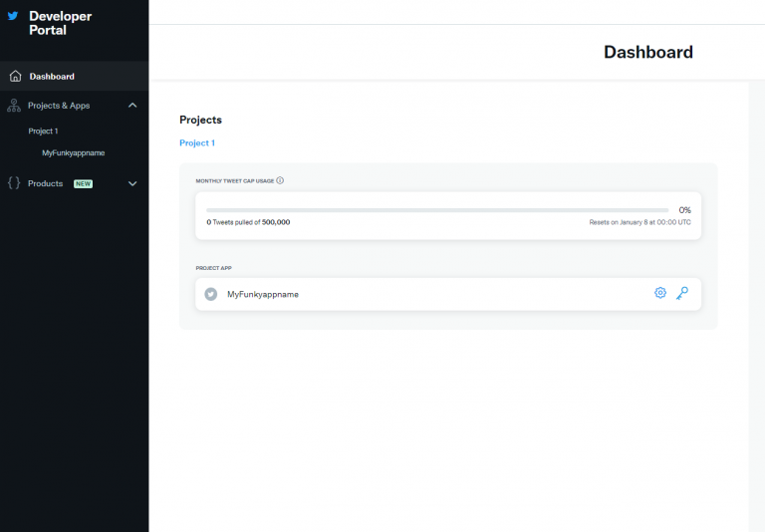Open MyFunkyappname in the sidebar tree

pos(73,153)
